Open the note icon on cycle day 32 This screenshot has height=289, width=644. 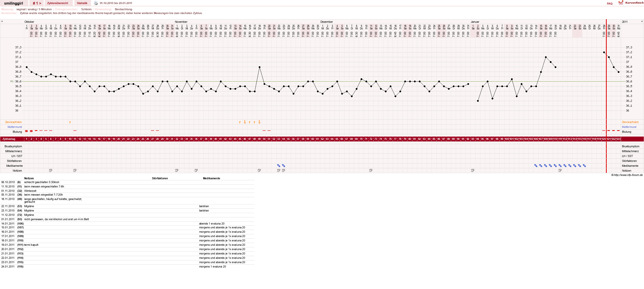coord(177,171)
